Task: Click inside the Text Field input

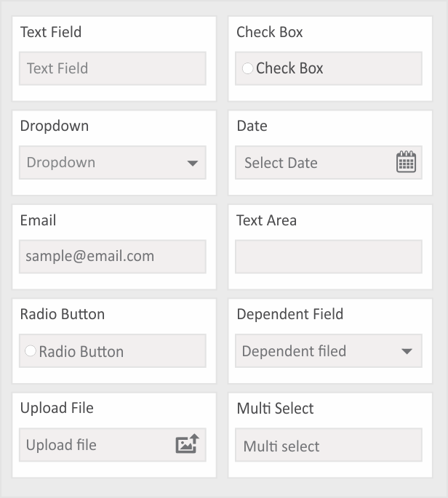Action: click(x=113, y=68)
